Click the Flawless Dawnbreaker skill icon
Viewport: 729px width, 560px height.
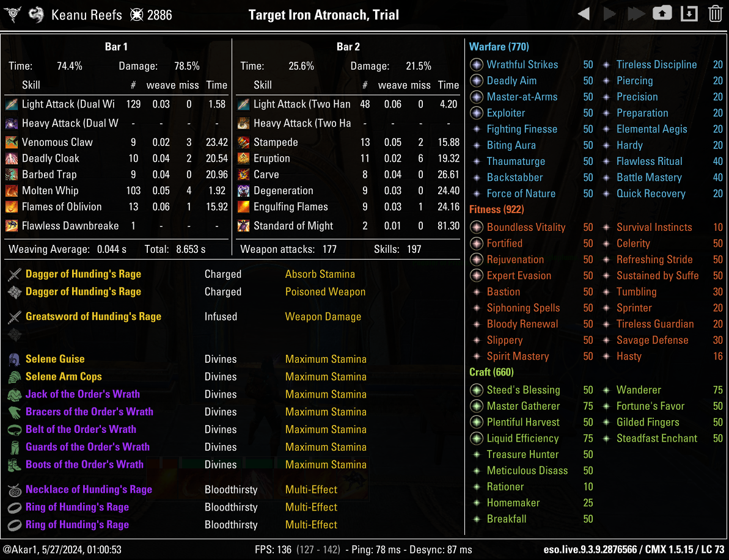12,226
